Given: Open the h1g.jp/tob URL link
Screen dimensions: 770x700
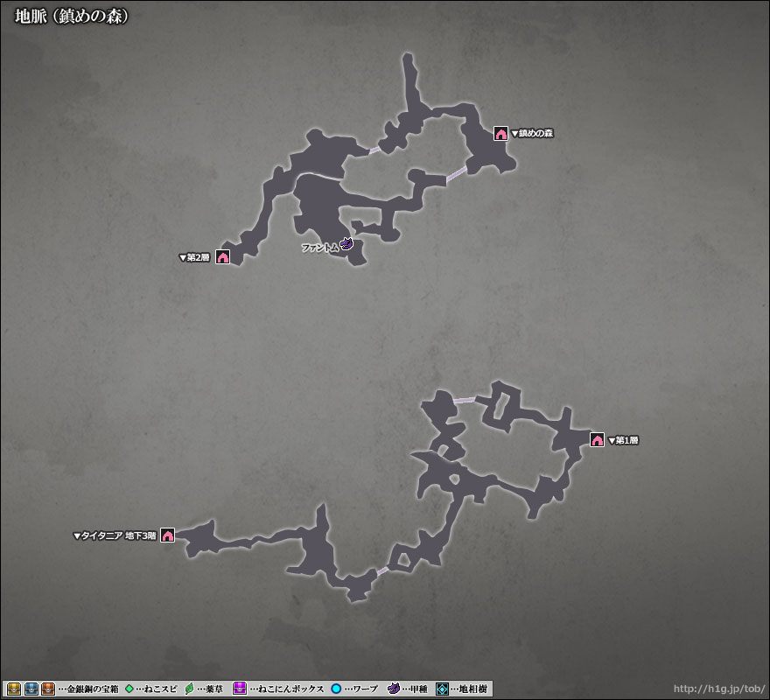Looking at the screenshot, I should (719, 689).
